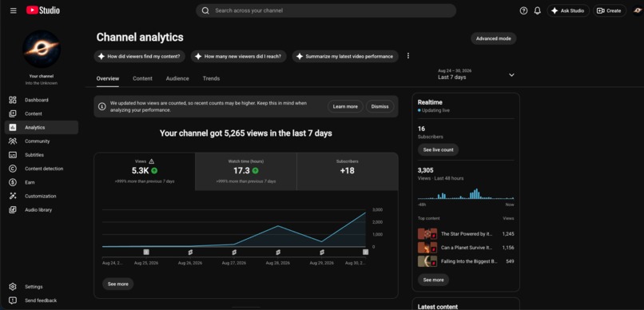
Task: Click the video marker under Aug 25 on chart
Action: (x=146, y=252)
